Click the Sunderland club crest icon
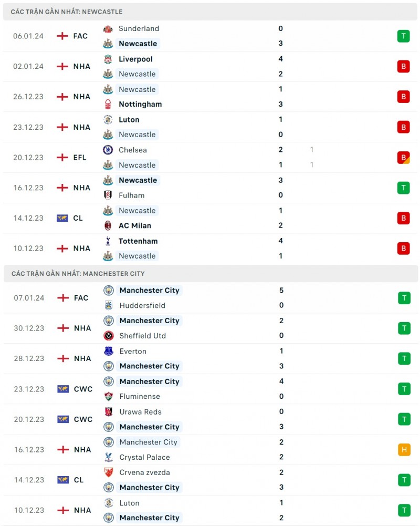420x526 pixels. pyautogui.click(x=108, y=29)
